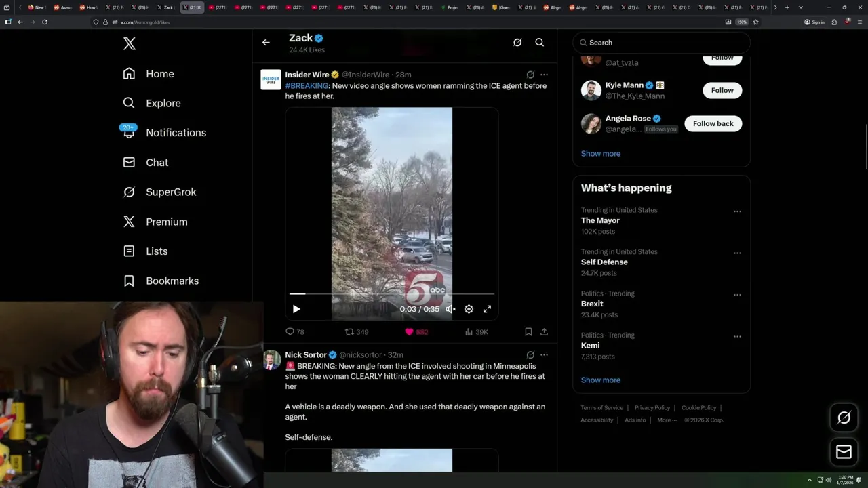
Task: Open Premium in sidebar
Action: 155,222
